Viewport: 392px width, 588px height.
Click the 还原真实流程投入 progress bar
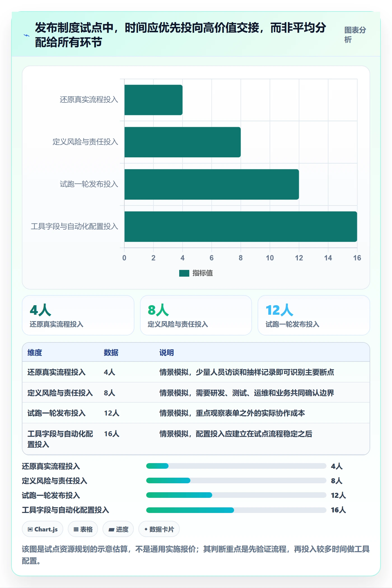(x=236, y=466)
